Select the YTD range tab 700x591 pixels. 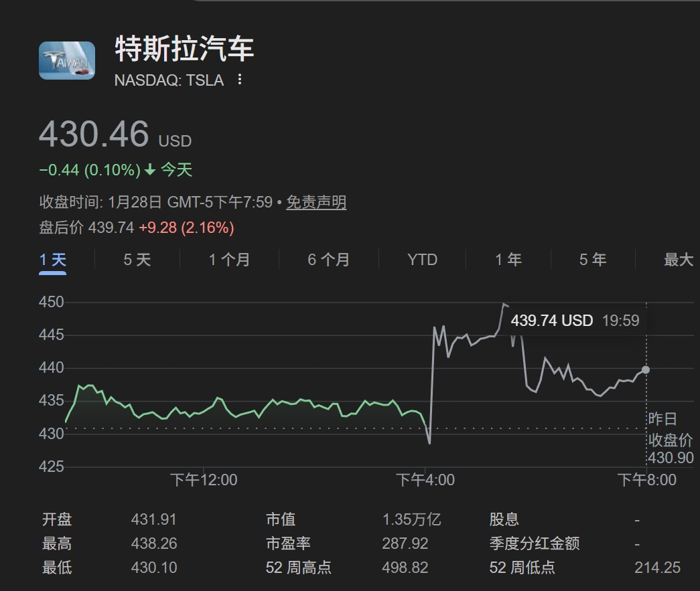tap(422, 260)
